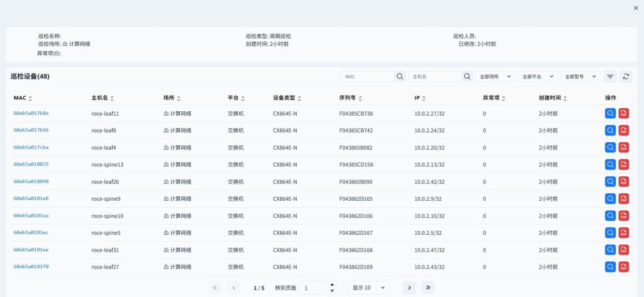Go to next page of devices
This screenshot has width=644, height=297.
(409, 288)
